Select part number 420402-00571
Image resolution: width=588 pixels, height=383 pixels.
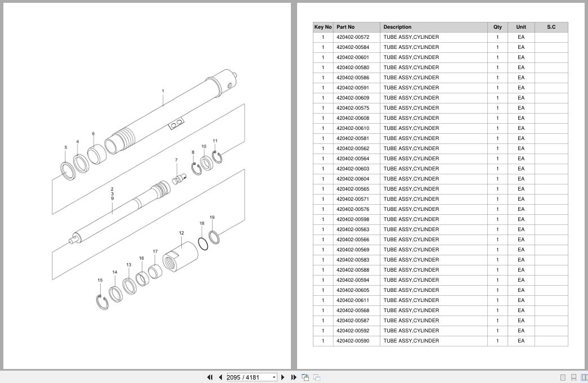[352, 199]
